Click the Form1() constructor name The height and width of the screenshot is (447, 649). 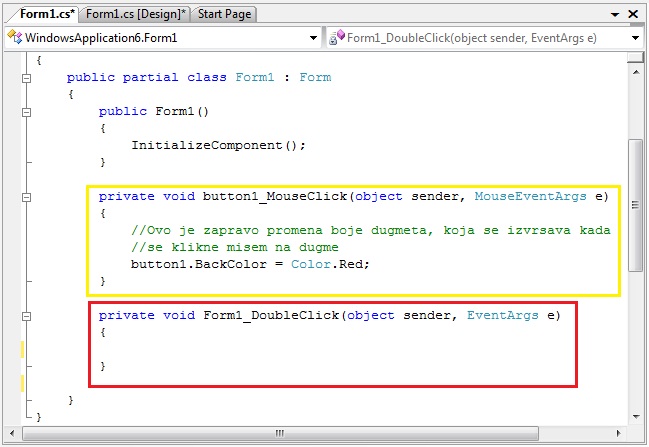pos(182,111)
